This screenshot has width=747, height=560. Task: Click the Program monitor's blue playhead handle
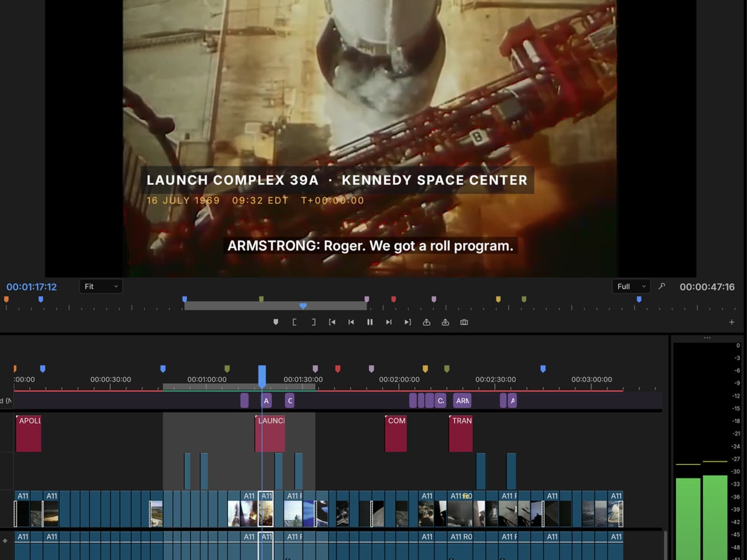[303, 306]
